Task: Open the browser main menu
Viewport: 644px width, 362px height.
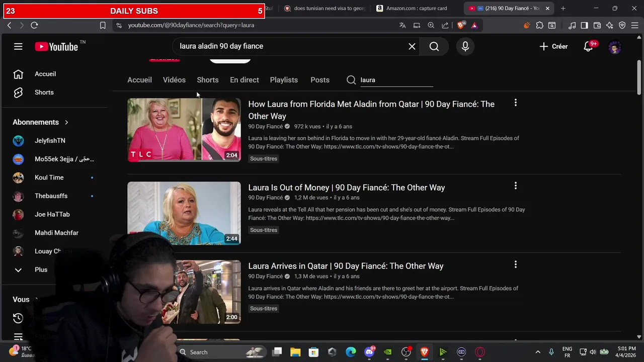Action: click(x=635, y=25)
